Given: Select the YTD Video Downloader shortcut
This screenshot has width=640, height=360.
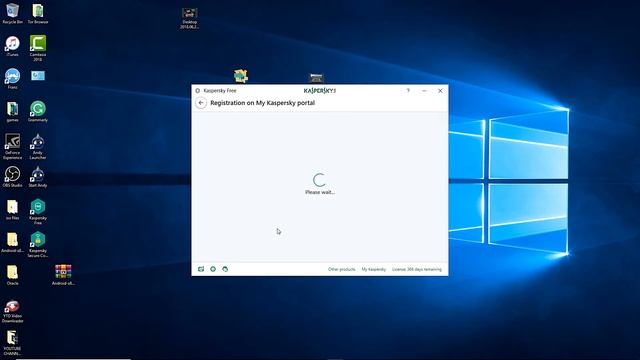Looking at the screenshot, I should pyautogui.click(x=12, y=311).
